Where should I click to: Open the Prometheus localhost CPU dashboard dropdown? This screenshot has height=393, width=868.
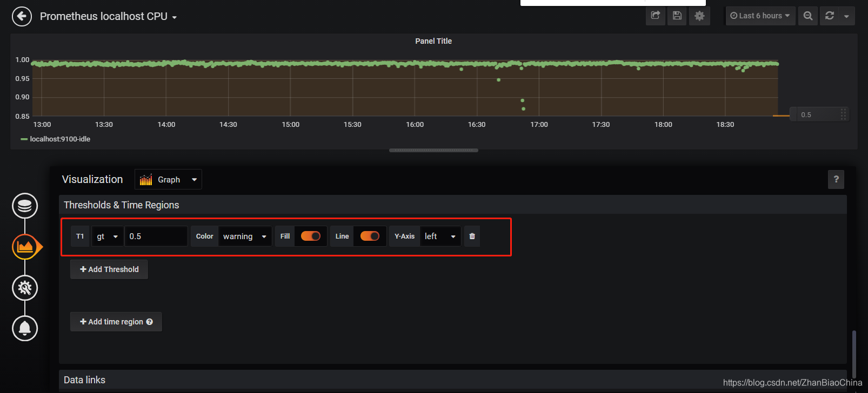[x=108, y=16]
